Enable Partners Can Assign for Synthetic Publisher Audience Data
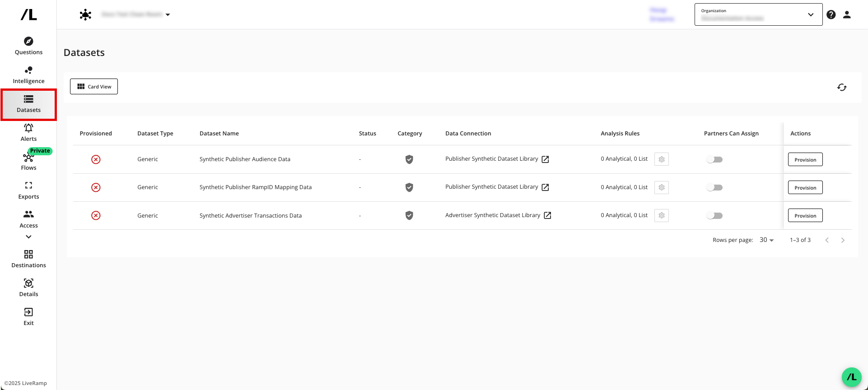The height and width of the screenshot is (390, 868). coord(714,159)
